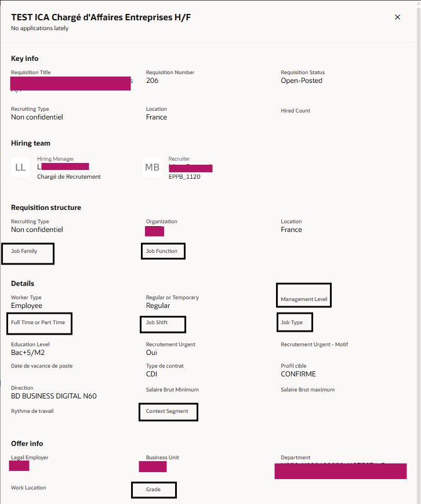The width and height of the screenshot is (421, 504).
Task: Click the redacted Business Unit value
Action: [x=153, y=466]
